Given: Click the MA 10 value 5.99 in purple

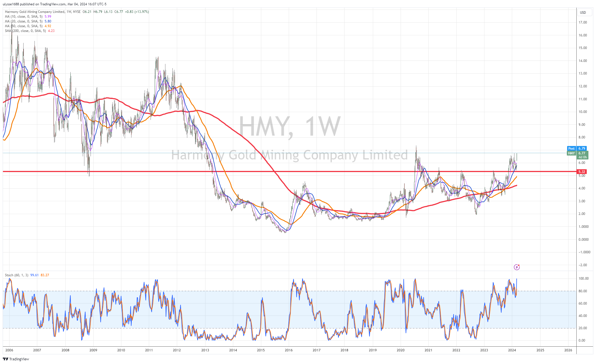Looking at the screenshot, I should [x=48, y=17].
